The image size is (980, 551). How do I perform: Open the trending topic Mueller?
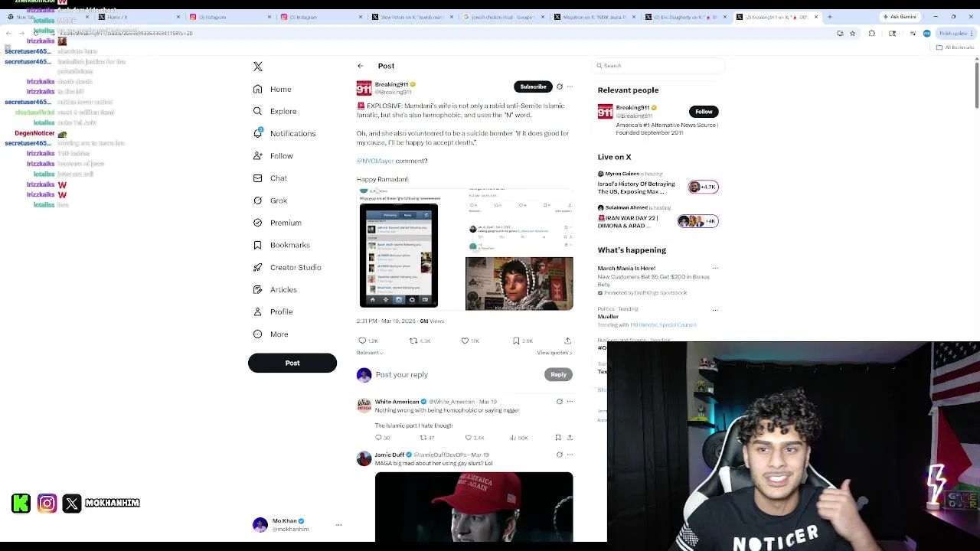(x=608, y=317)
